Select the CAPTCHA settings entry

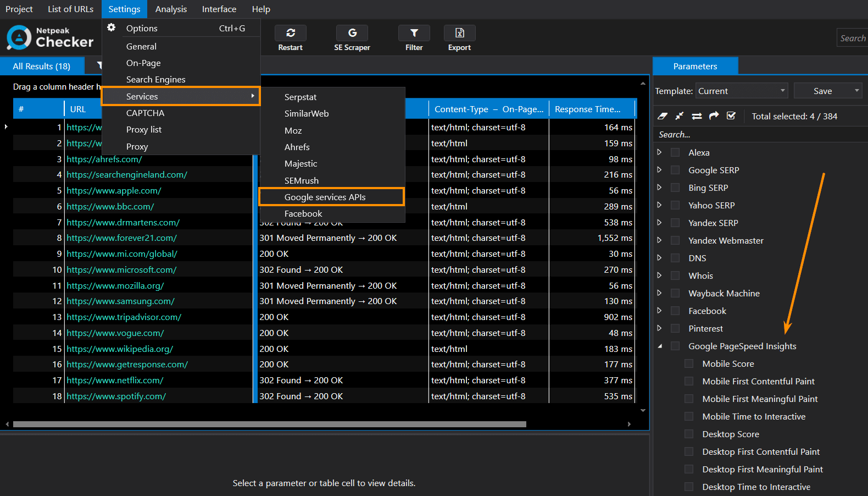click(181, 113)
